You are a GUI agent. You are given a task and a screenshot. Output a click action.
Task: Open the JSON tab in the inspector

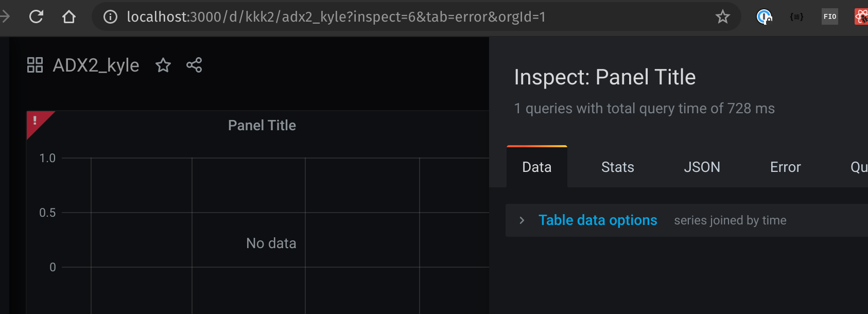click(703, 167)
